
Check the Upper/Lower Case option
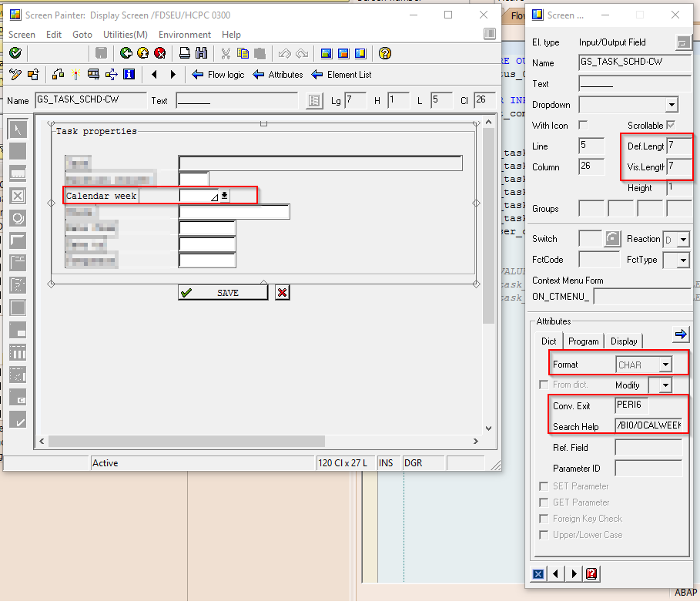[544, 535]
